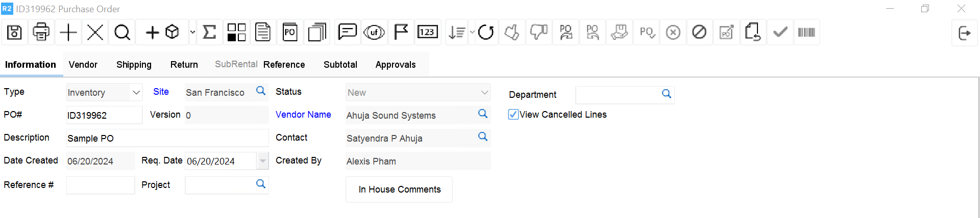980x218 pixels.
Task: Toggle the View Cancelled Lines checkbox
Action: [x=513, y=115]
